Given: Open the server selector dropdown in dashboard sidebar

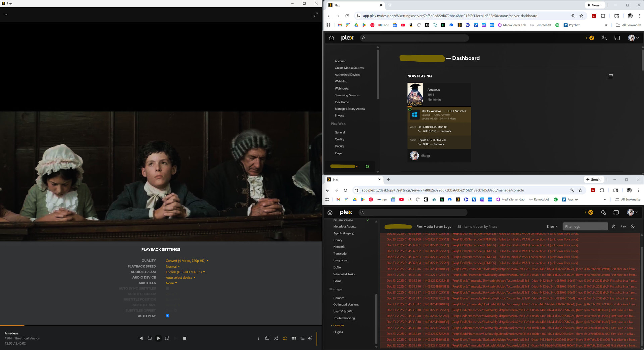Looking at the screenshot, I should coord(344,166).
